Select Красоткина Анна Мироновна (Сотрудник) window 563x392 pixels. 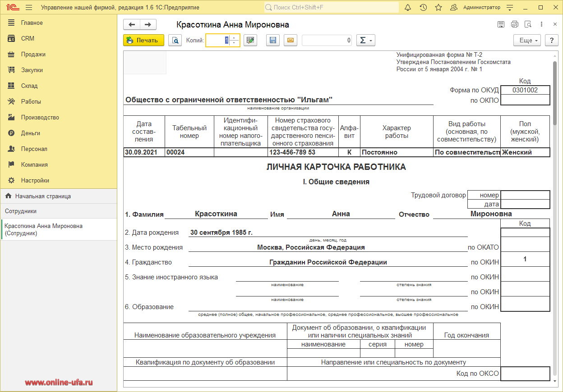click(x=59, y=229)
